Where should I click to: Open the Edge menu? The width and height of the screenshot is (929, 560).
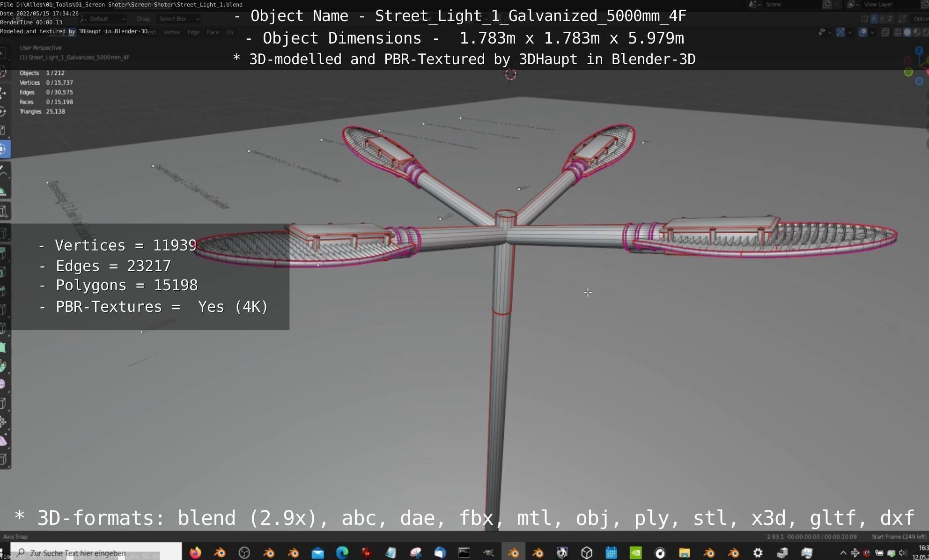[x=193, y=32]
